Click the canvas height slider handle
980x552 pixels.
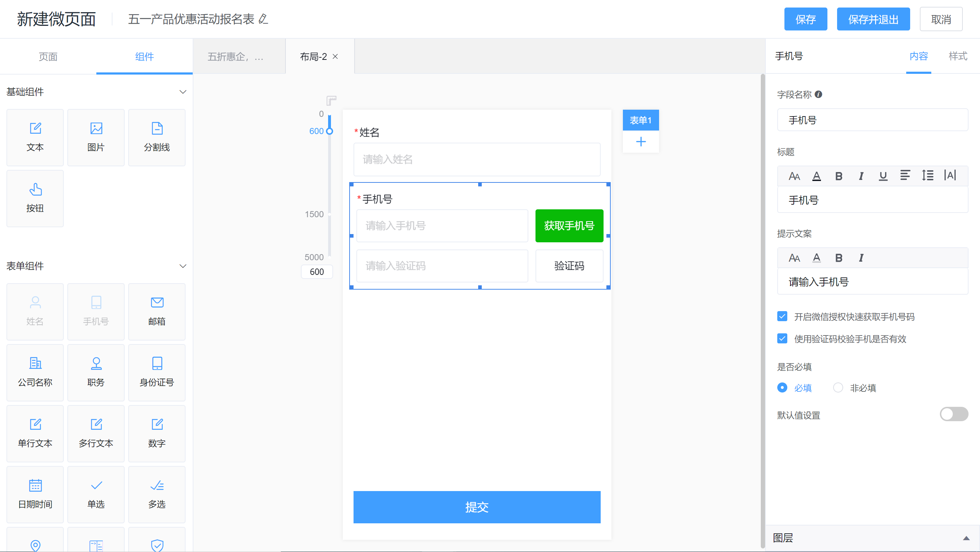pos(330,131)
